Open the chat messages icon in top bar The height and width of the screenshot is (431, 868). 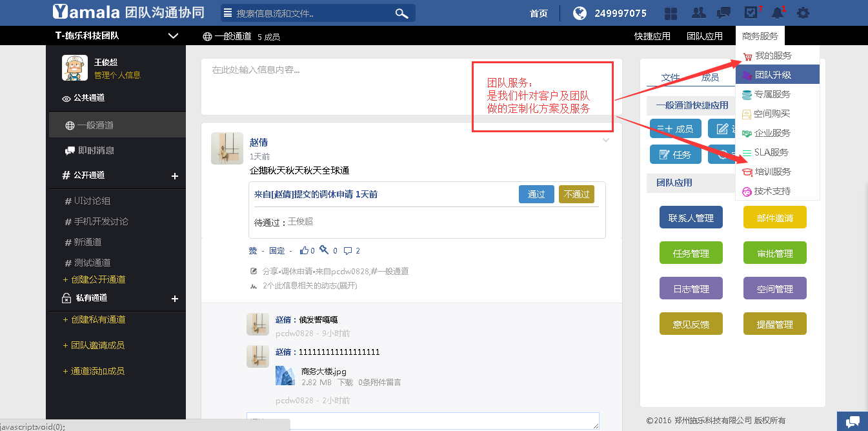(x=724, y=13)
